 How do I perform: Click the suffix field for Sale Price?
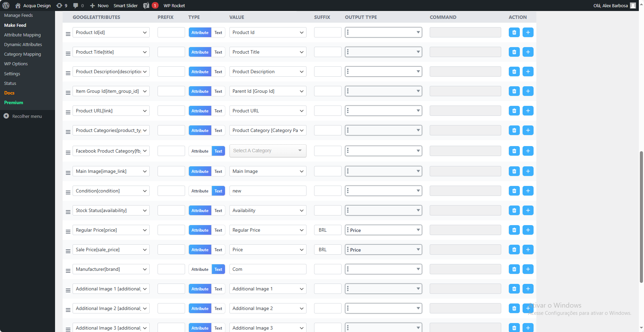coord(328,250)
